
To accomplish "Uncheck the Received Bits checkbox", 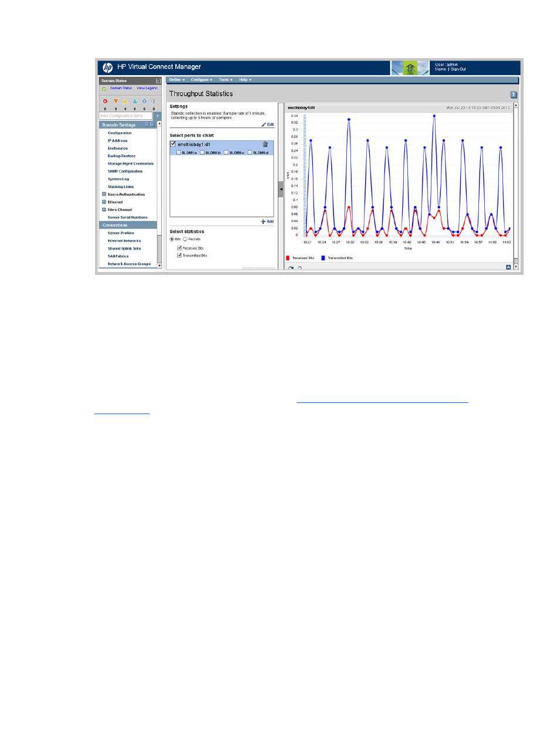I will coord(180,248).
